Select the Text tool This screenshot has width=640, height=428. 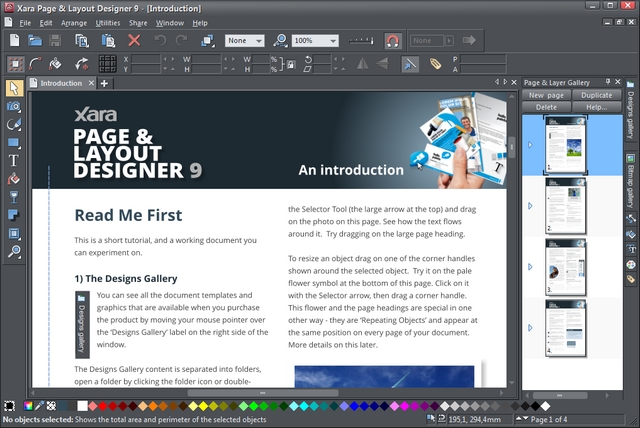tap(13, 160)
